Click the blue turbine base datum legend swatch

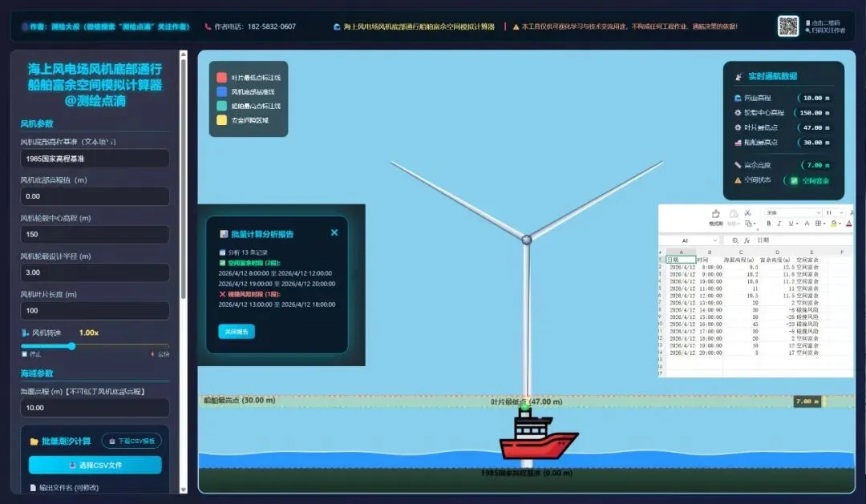pyautogui.click(x=221, y=91)
